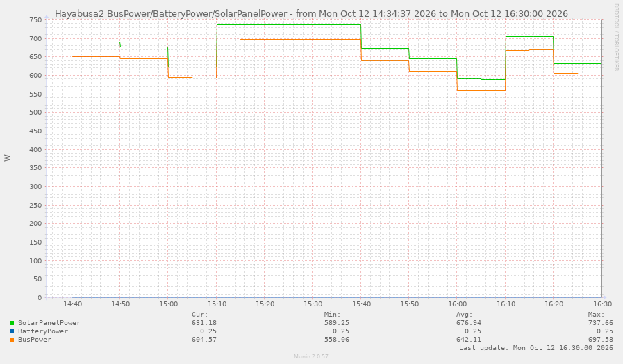Click the green SolarPanelPower legend swatch
623x364 pixels.
12,323
